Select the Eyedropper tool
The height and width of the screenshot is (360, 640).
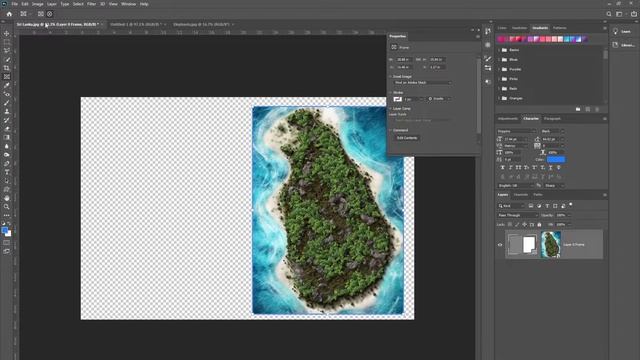(x=7, y=85)
